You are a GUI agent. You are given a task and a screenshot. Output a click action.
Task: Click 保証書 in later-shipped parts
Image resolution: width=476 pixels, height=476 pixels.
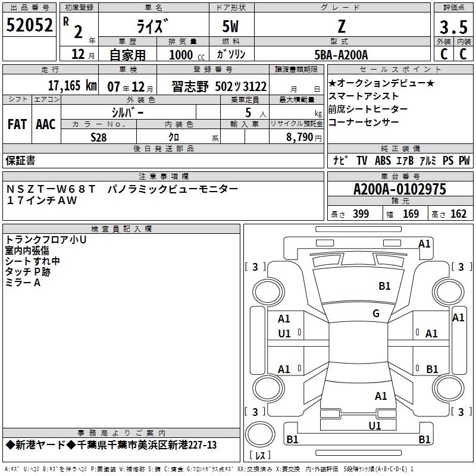[20, 160]
